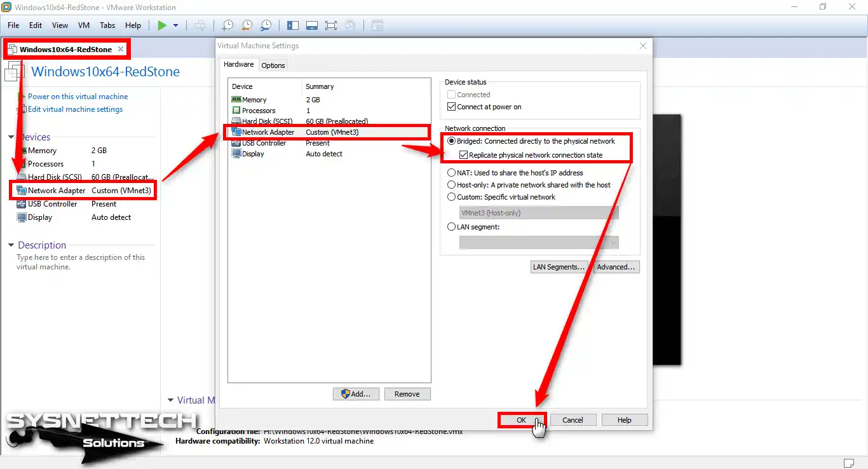Image resolution: width=868 pixels, height=469 pixels.
Task: Open the Help menu
Action: [x=133, y=25]
